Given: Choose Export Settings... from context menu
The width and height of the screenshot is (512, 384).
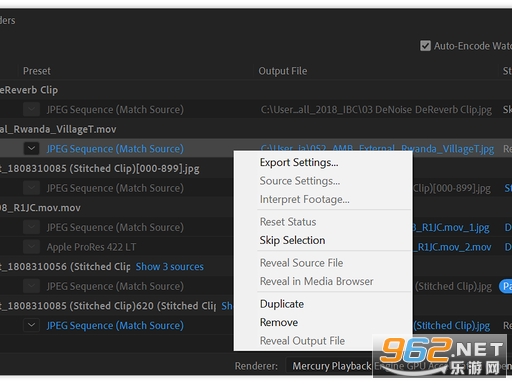Looking at the screenshot, I should pos(299,163).
